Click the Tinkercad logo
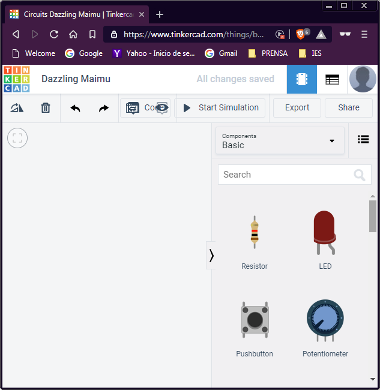Image resolution: width=380 pixels, height=390 pixels. tap(17, 79)
